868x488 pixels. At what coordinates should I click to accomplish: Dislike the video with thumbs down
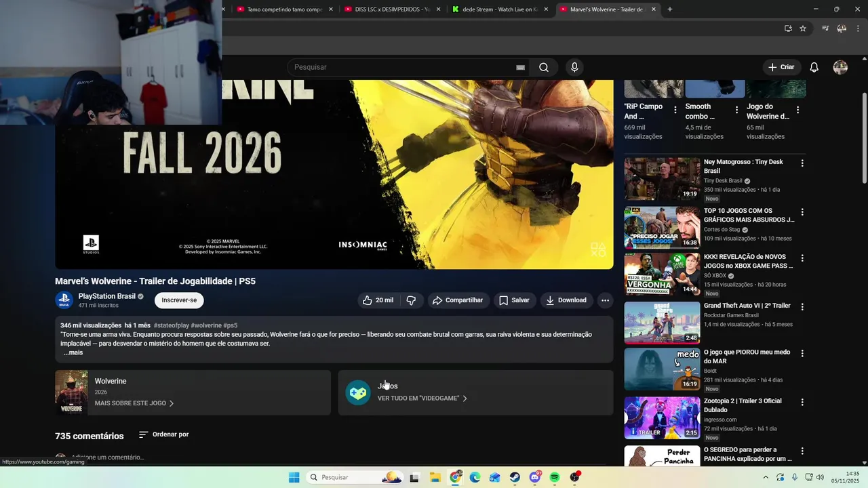pyautogui.click(x=411, y=300)
